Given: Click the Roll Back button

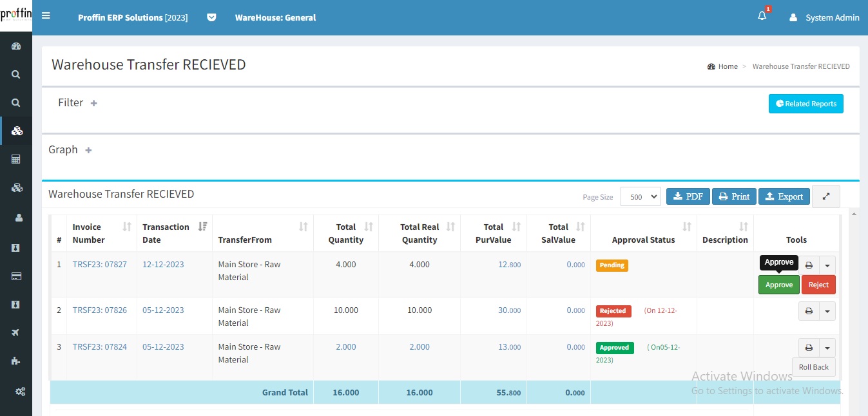Looking at the screenshot, I should click(x=814, y=367).
